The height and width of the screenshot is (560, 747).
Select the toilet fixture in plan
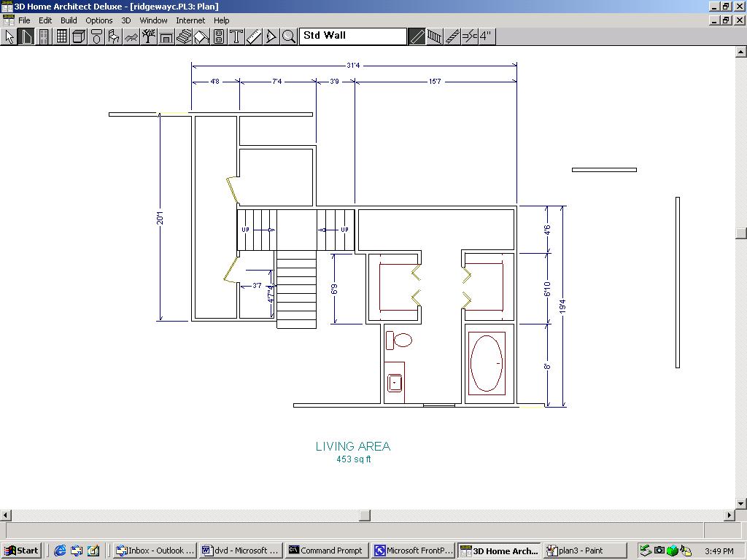coord(399,340)
